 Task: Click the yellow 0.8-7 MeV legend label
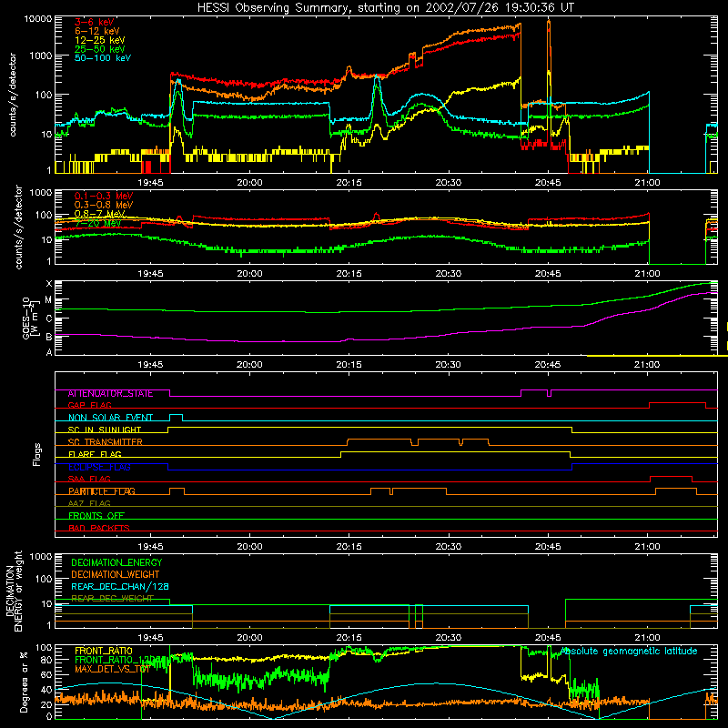point(99,214)
